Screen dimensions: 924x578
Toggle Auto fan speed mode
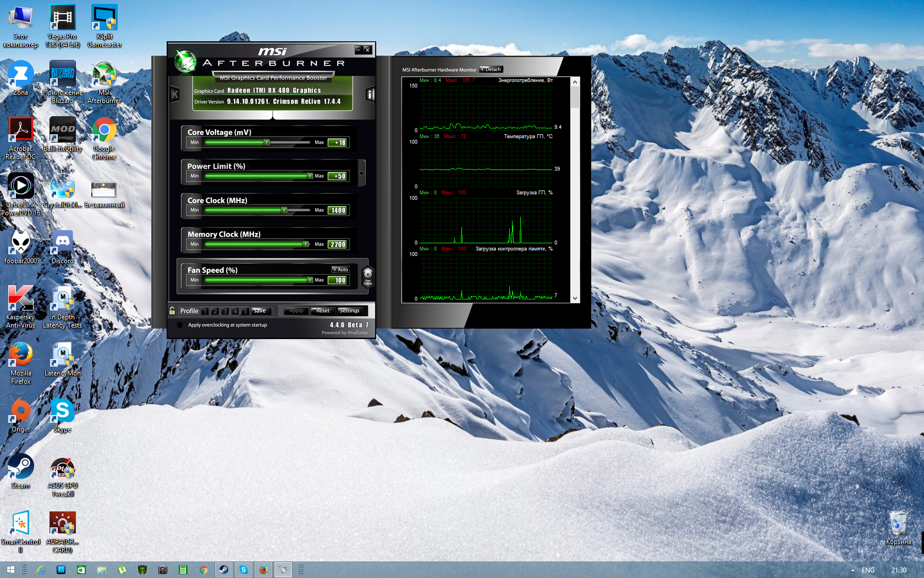click(340, 270)
